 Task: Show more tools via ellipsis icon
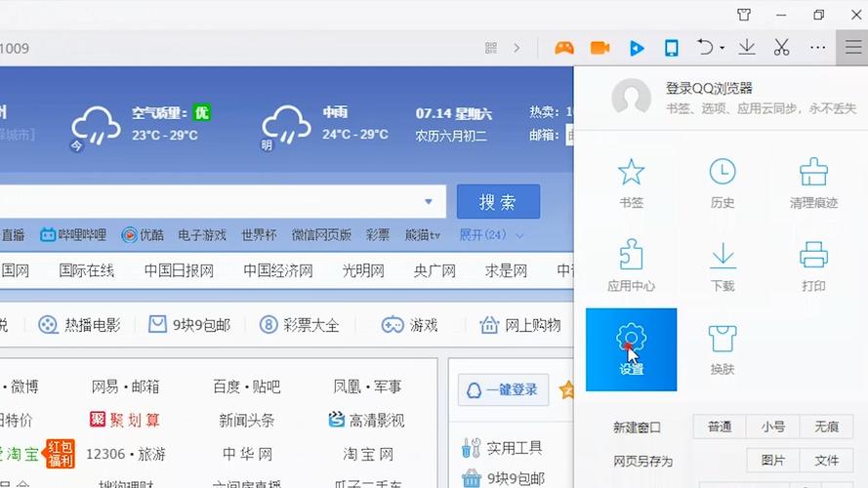[817, 48]
